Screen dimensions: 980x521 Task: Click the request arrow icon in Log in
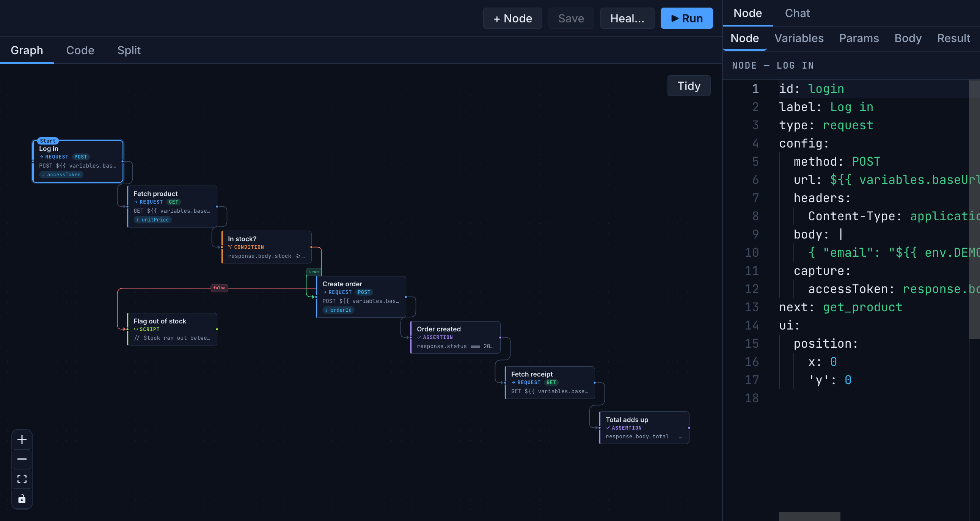[x=41, y=157]
